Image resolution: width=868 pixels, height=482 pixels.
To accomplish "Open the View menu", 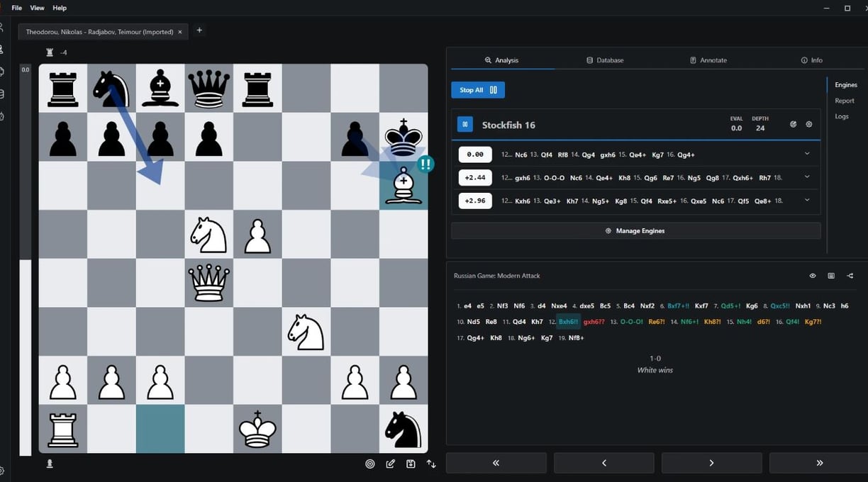I will tap(37, 8).
